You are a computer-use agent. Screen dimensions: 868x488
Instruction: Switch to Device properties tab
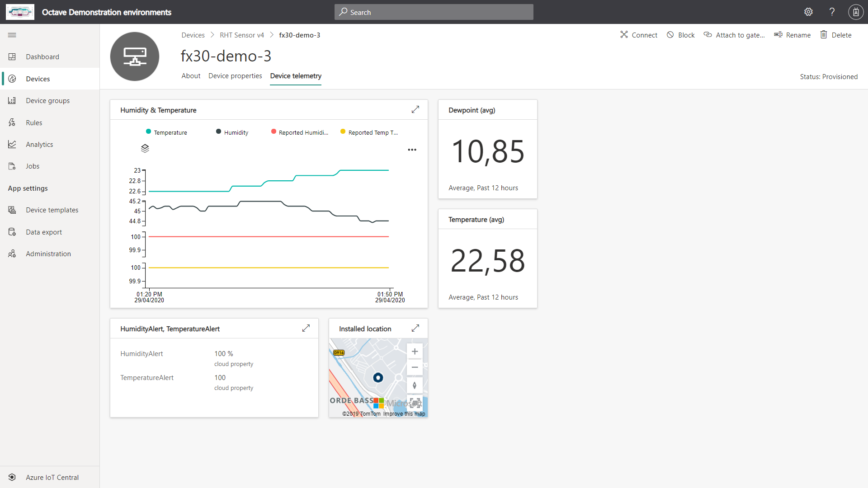click(x=235, y=76)
